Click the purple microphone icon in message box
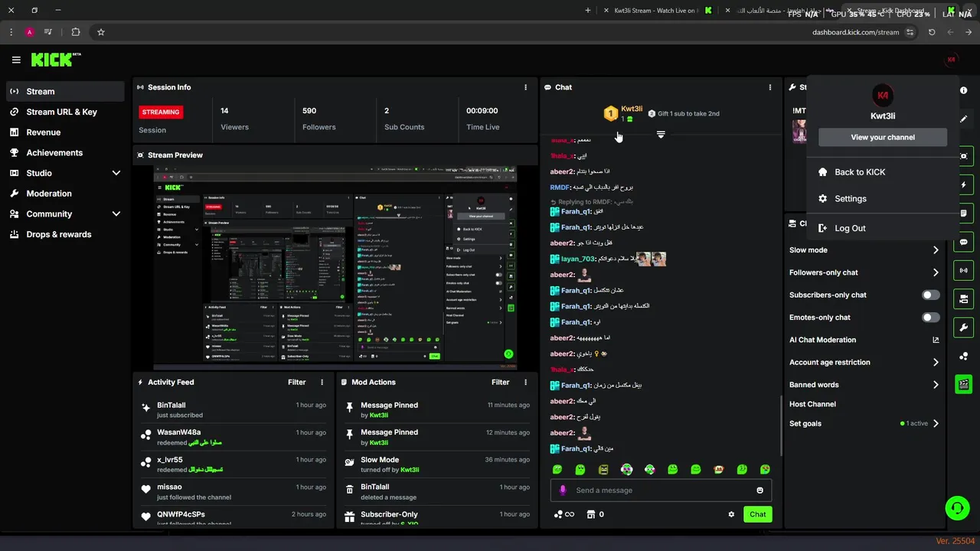This screenshot has height=551, width=980. pos(563,491)
